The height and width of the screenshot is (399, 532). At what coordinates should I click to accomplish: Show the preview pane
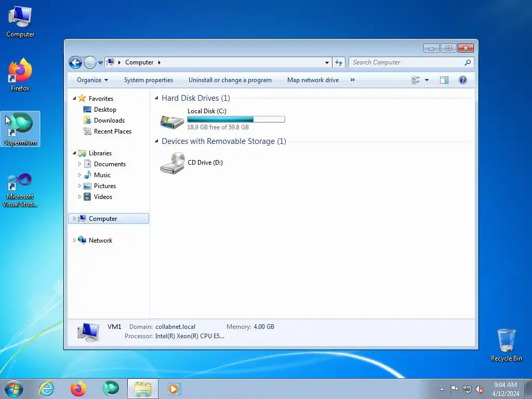click(444, 80)
